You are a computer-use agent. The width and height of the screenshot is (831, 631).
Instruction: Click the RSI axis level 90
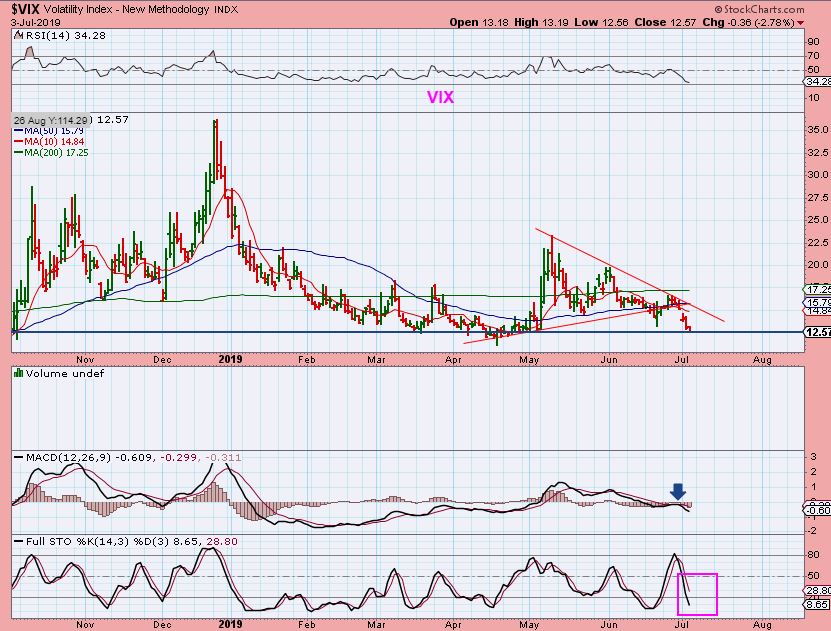[812, 42]
